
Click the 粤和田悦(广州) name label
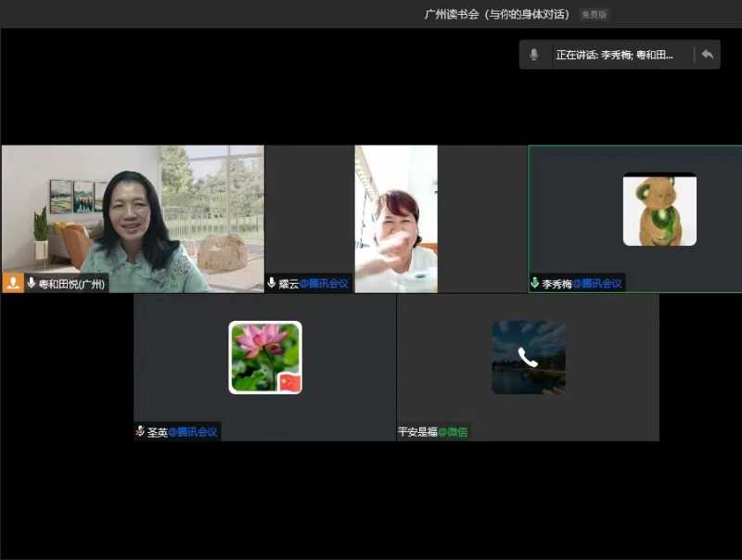coord(71,284)
